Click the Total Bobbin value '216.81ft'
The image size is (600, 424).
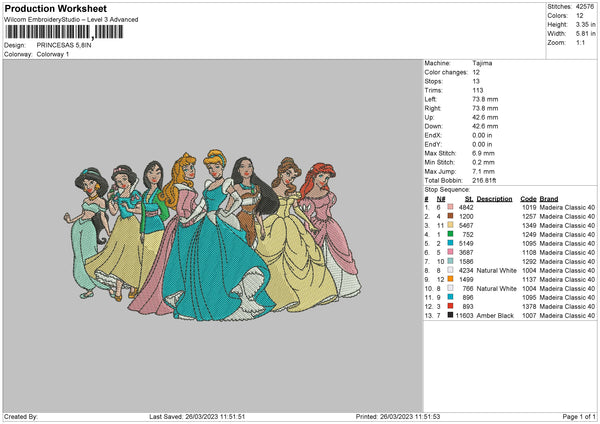(484, 180)
